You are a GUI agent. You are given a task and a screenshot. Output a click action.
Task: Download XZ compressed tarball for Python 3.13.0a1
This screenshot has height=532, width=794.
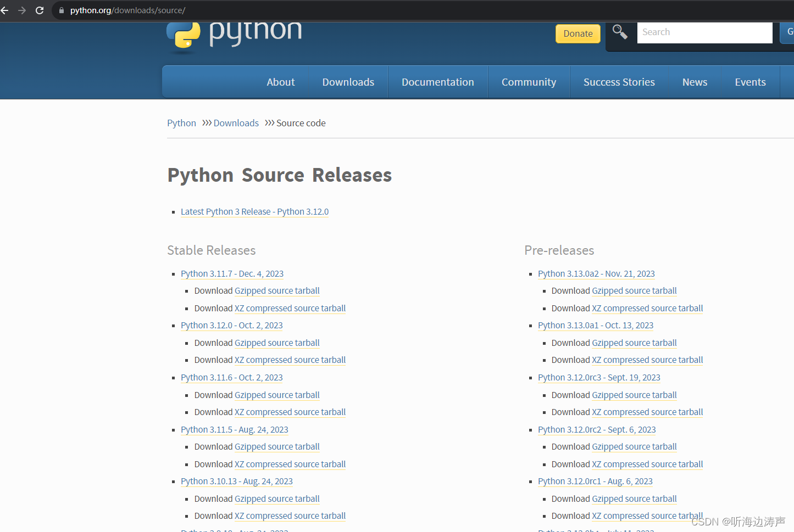pyautogui.click(x=647, y=360)
